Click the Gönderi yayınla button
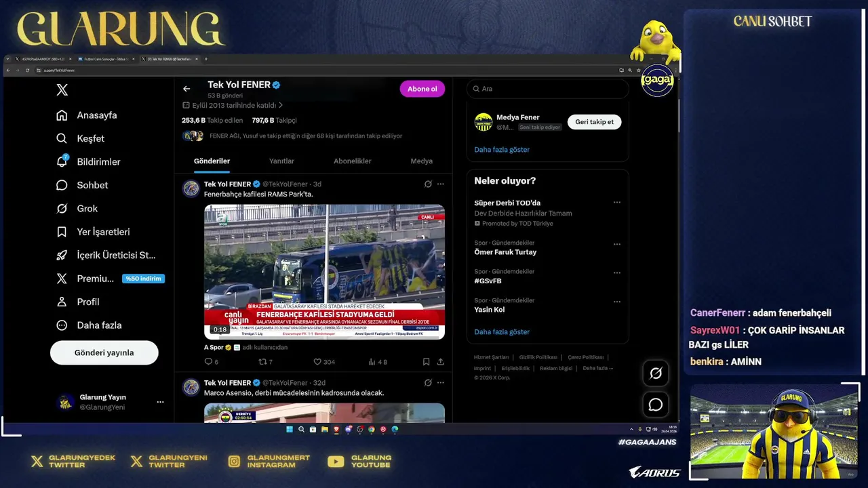868x488 pixels. coord(104,352)
